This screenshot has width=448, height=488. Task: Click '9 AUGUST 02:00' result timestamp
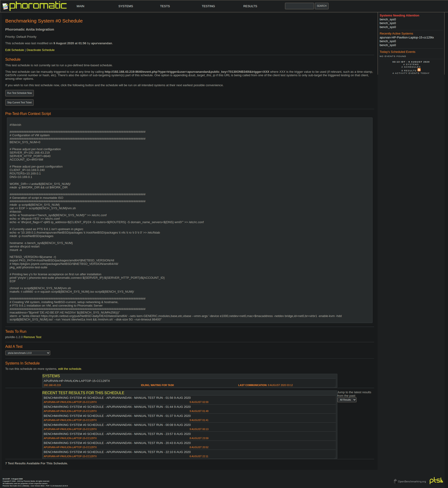click(x=199, y=402)
